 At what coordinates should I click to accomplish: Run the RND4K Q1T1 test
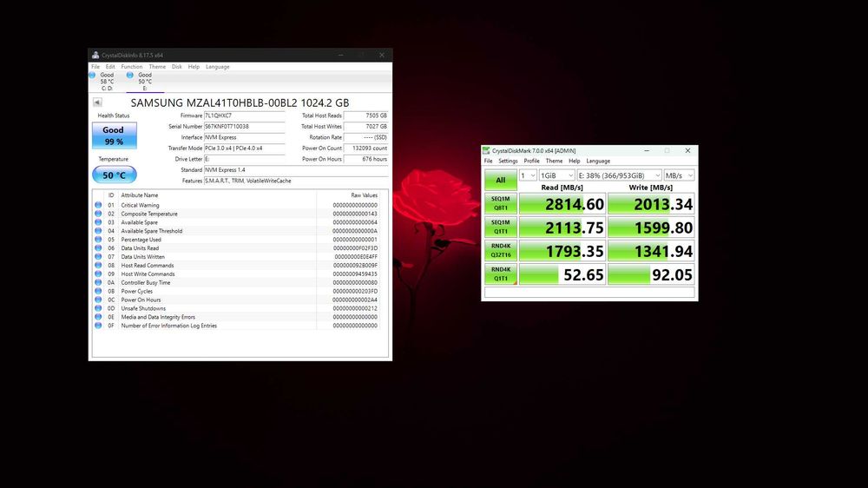501,274
